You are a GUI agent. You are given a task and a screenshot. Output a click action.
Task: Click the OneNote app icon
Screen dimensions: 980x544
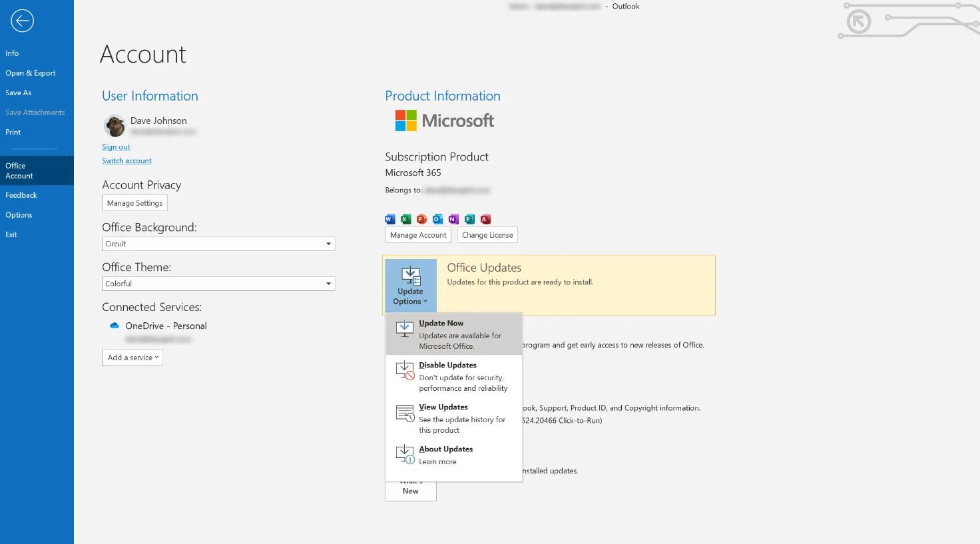(453, 219)
